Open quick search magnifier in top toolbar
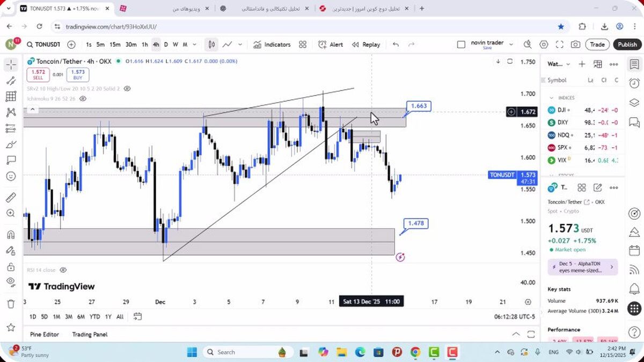The height and width of the screenshot is (362, 644). pos(528,45)
